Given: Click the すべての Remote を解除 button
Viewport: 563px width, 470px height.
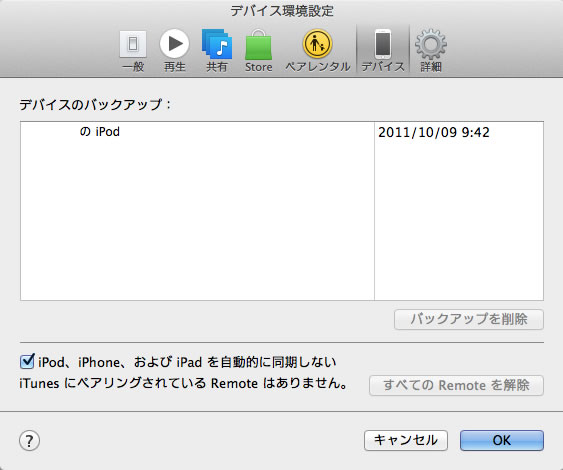Looking at the screenshot, I should [x=456, y=385].
